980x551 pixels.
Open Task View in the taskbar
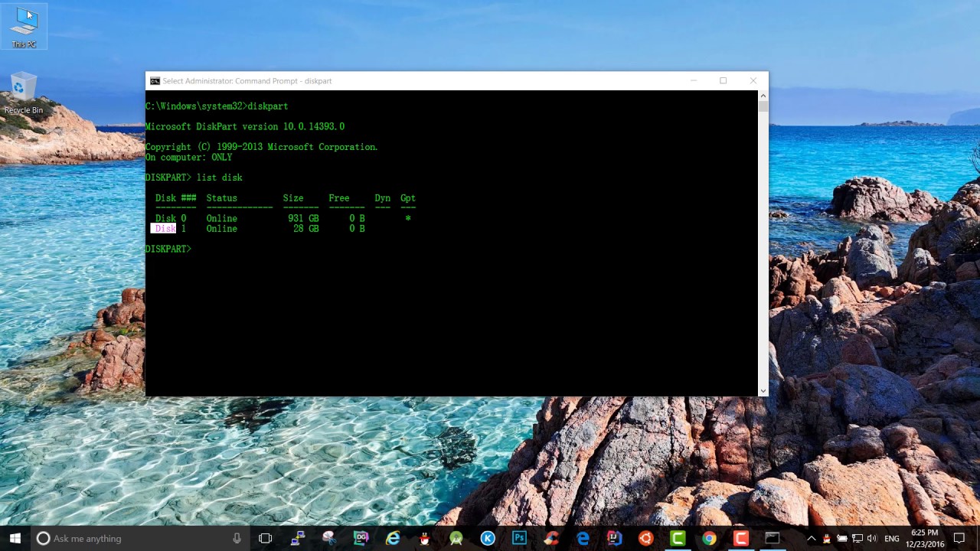[x=266, y=538]
